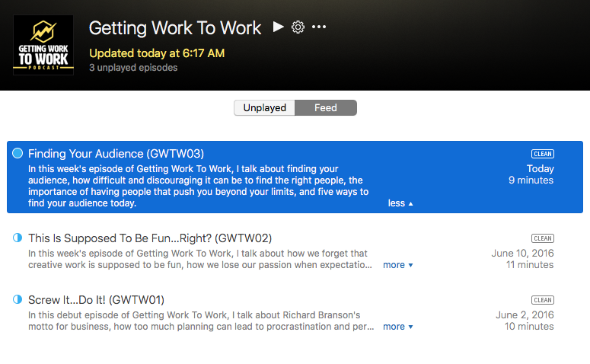Toggle played status of Finding Your Audience

coord(18,153)
